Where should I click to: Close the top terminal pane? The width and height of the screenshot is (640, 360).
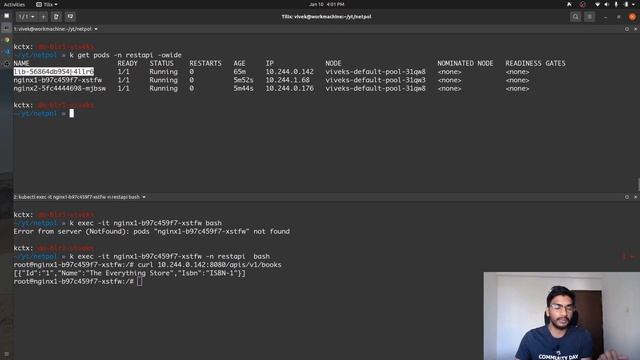point(636,29)
